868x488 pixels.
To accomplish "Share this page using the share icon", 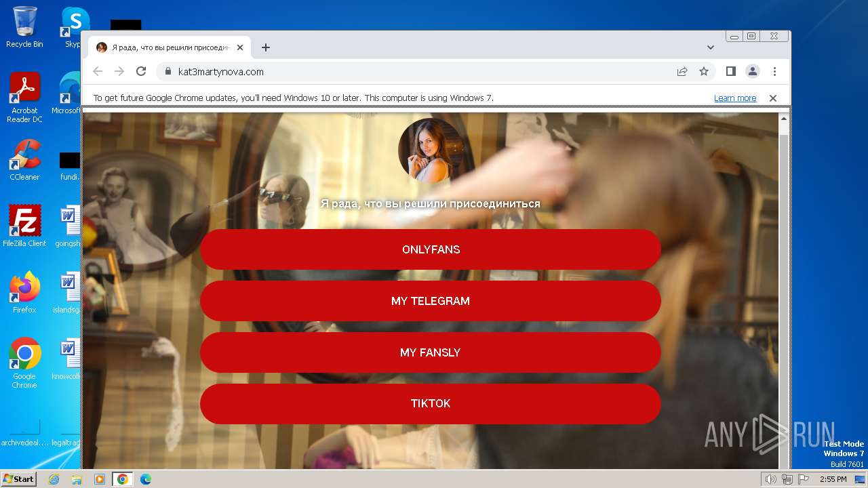I will click(x=682, y=71).
